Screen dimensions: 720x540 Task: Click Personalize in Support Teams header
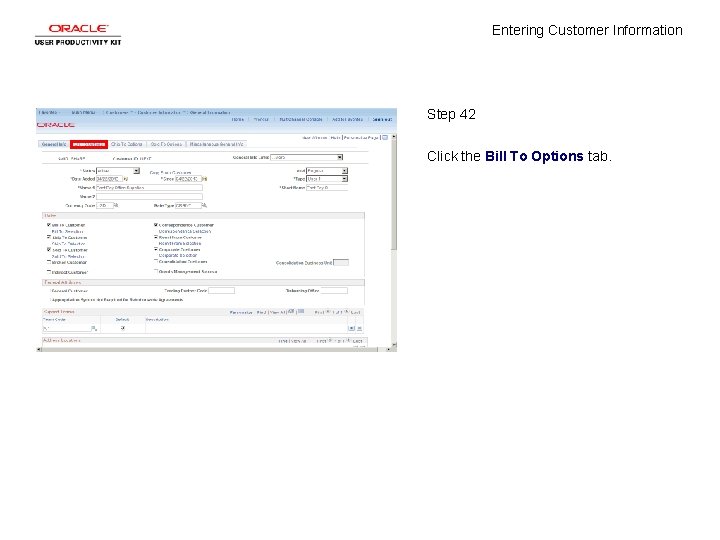[x=241, y=312]
